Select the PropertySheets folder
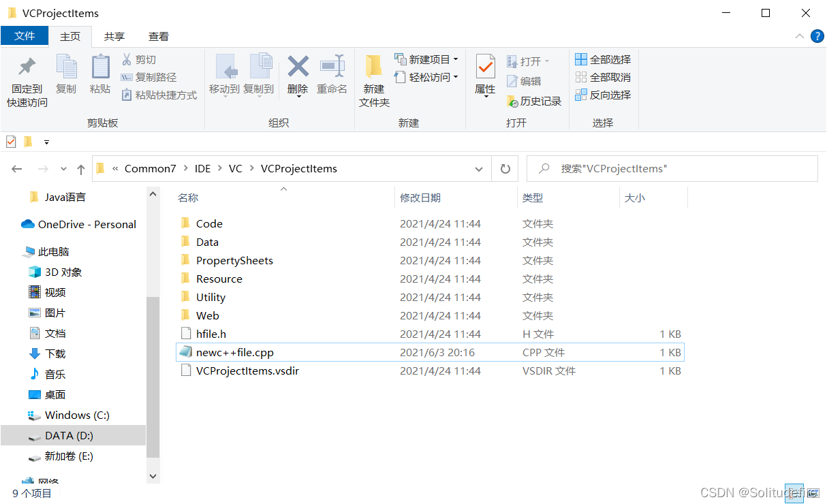This screenshot has height=504, width=827. [x=429, y=260]
